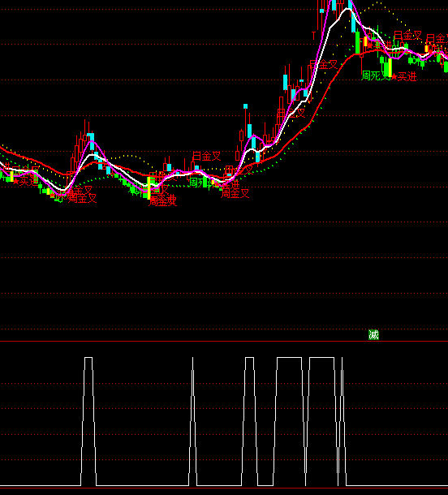Screen dimensions: 448x495
Task: Click the ★买进 signal next to 周死叉
Action: pos(404,76)
